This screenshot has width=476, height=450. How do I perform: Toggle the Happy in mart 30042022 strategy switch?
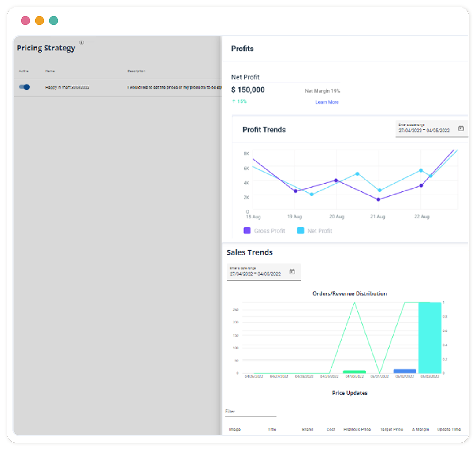pyautogui.click(x=24, y=87)
